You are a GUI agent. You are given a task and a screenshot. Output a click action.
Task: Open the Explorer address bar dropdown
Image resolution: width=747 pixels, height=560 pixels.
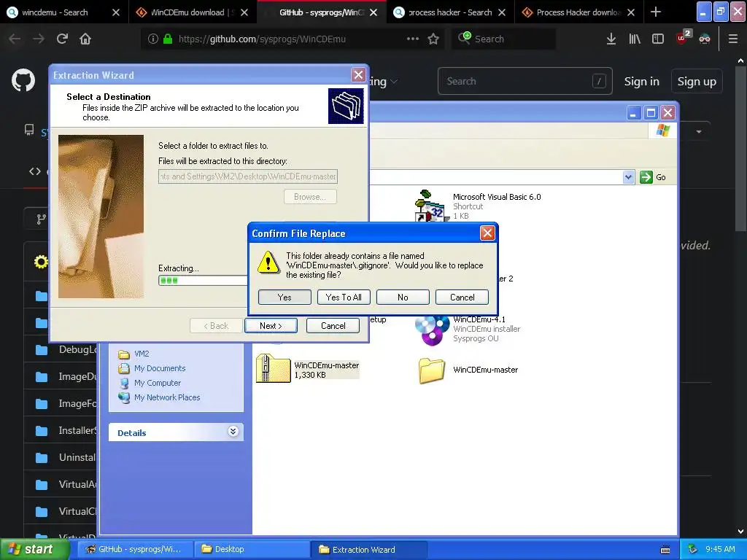628,177
